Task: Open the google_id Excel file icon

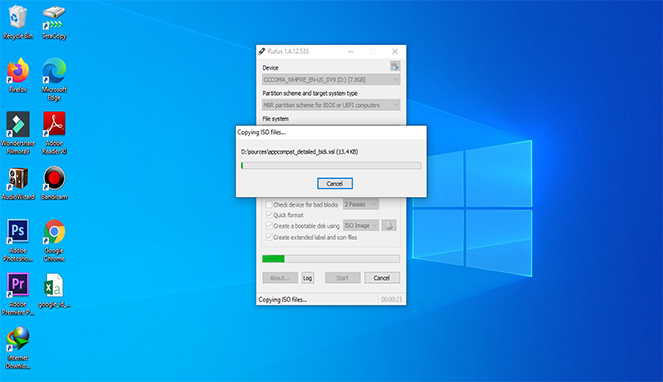Action: click(x=54, y=290)
